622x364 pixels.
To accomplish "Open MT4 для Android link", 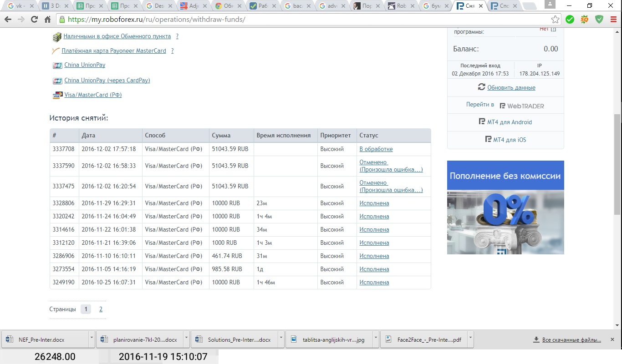I will [505, 122].
